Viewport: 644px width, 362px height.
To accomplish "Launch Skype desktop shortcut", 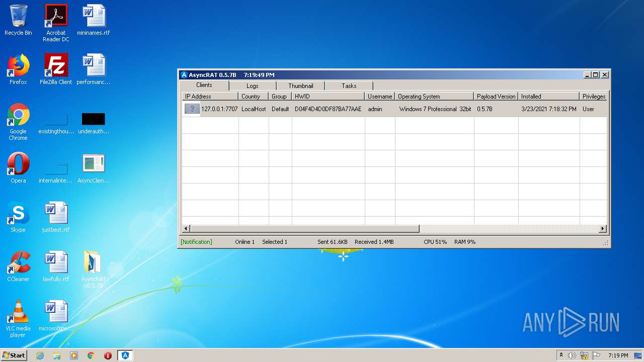I will 18,217.
